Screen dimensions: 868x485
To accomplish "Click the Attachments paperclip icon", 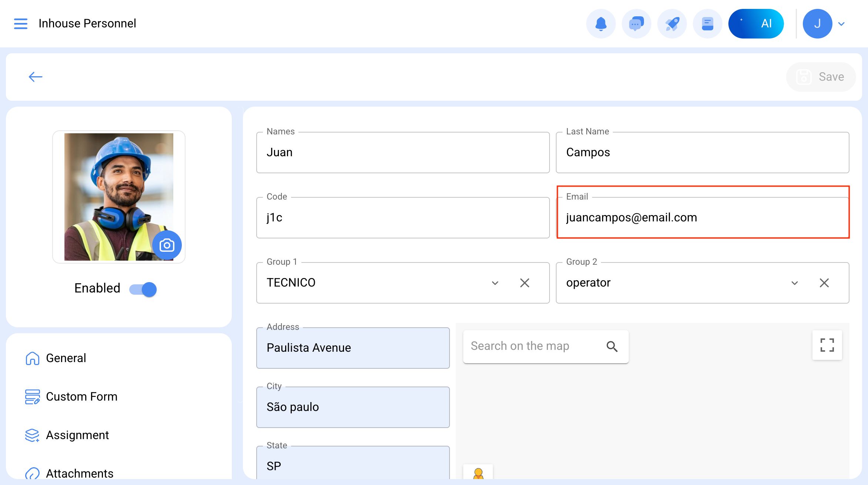I will [32, 473].
